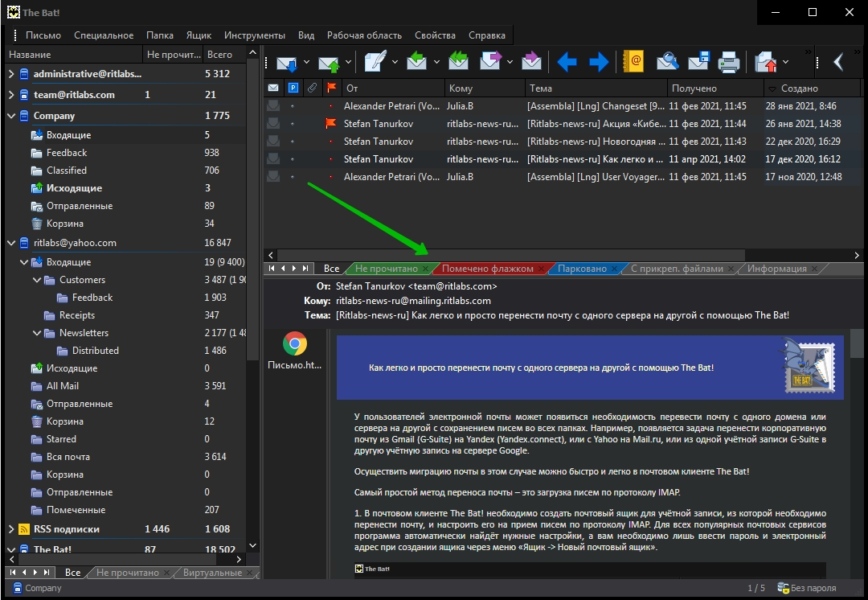Image resolution: width=868 pixels, height=600 pixels.
Task: Expand the RSS подписки node
Action: click(11, 529)
